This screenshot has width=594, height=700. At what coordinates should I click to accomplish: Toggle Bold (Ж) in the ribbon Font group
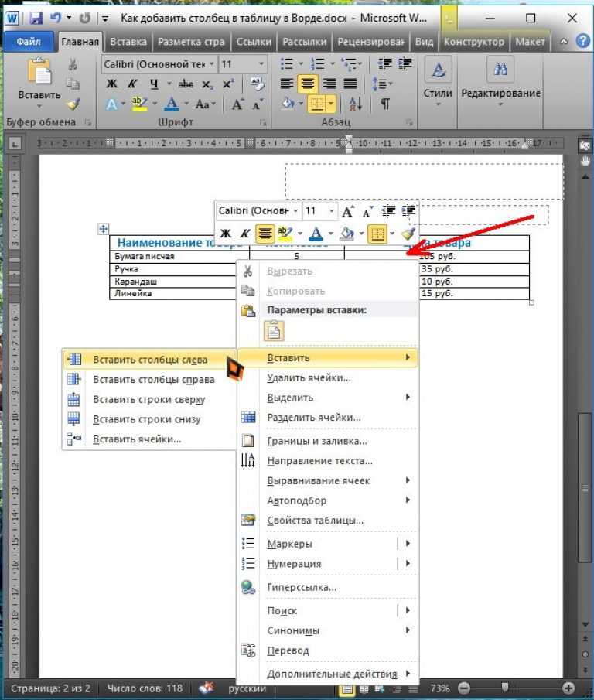tap(111, 84)
